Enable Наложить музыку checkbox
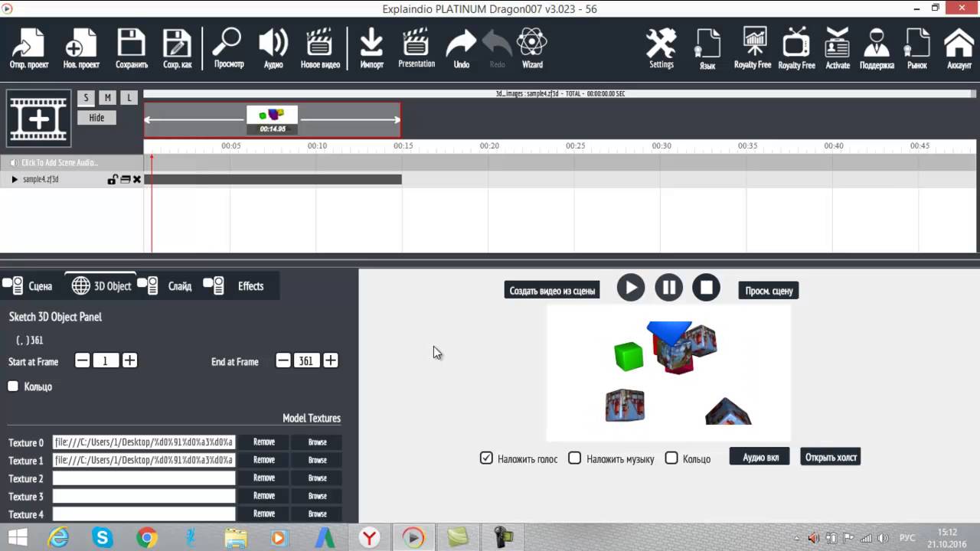Viewport: 980px width, 551px height. point(575,458)
